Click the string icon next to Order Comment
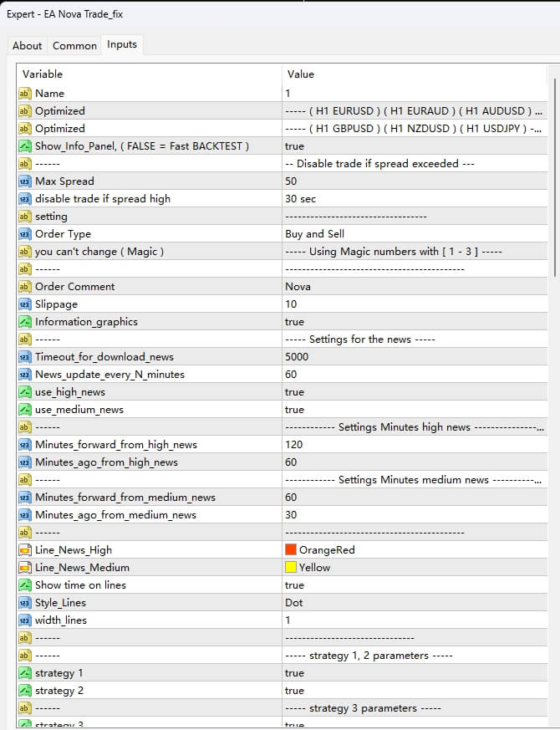560x730 pixels. (x=24, y=287)
